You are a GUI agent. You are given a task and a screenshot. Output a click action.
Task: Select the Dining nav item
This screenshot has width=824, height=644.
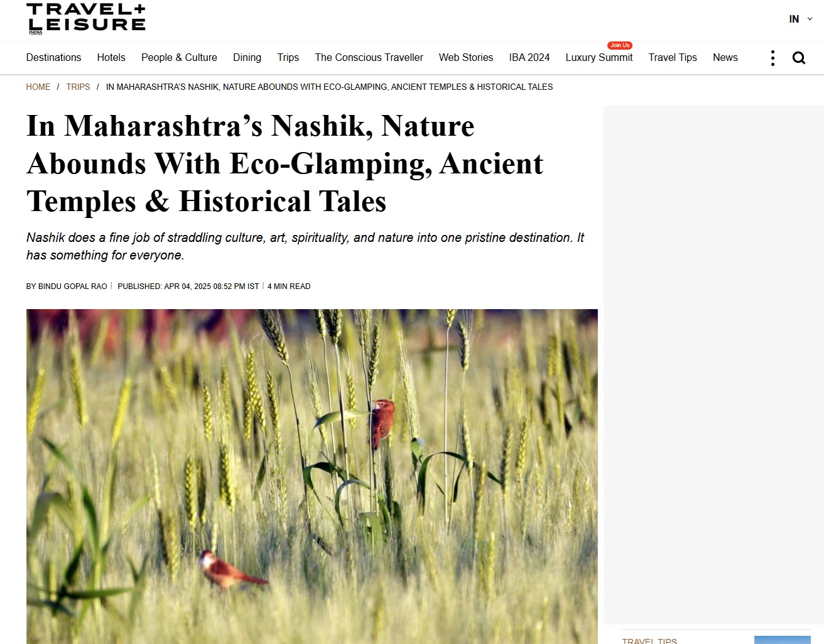pos(247,57)
